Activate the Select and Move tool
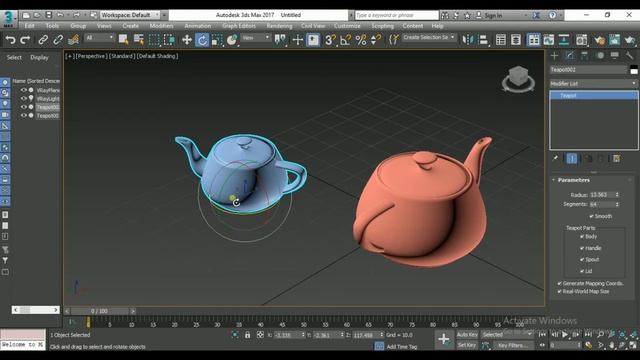Screen dimensions: 640x360 (187, 40)
